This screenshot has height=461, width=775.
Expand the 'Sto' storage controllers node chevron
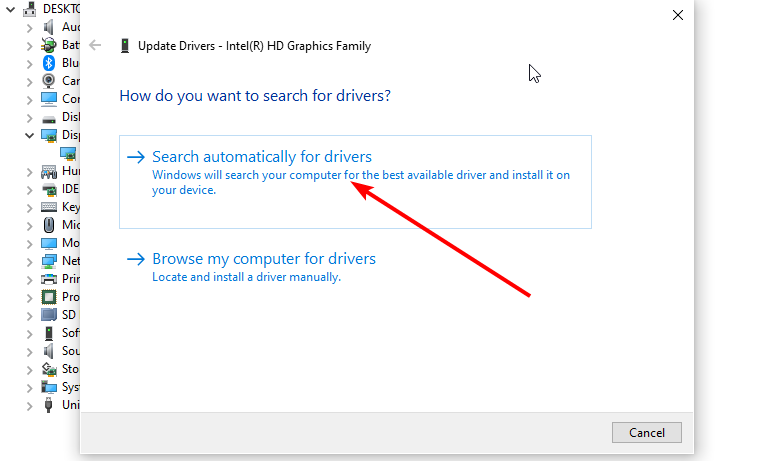pos(29,370)
